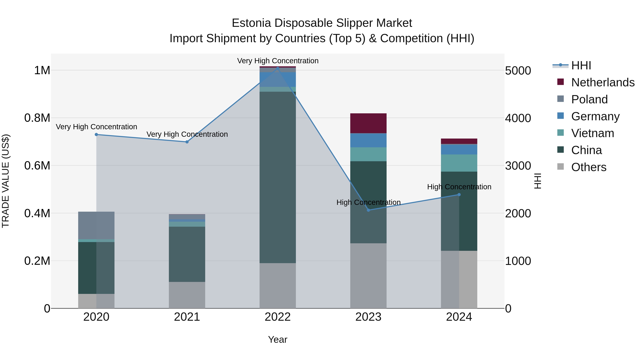Click 'Very High Concentration' label above 2021
This screenshot has height=362, width=644.
187,134
